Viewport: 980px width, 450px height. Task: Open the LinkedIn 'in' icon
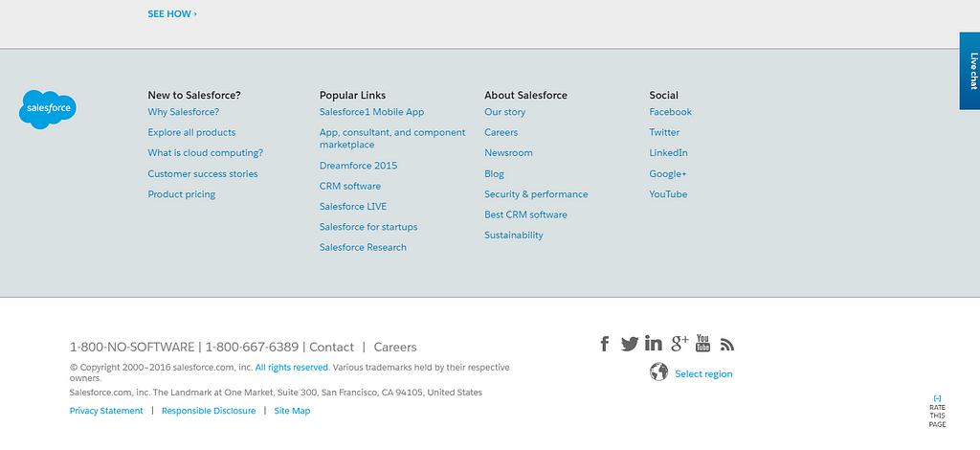pos(654,344)
